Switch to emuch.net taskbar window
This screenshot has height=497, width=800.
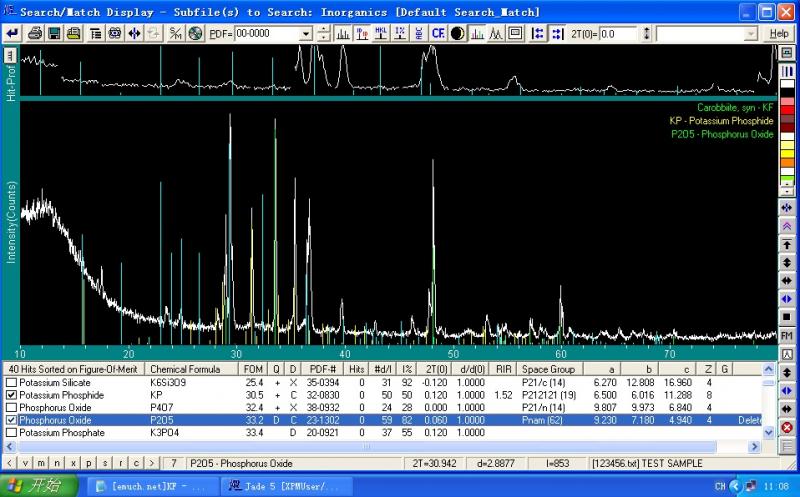click(x=150, y=486)
